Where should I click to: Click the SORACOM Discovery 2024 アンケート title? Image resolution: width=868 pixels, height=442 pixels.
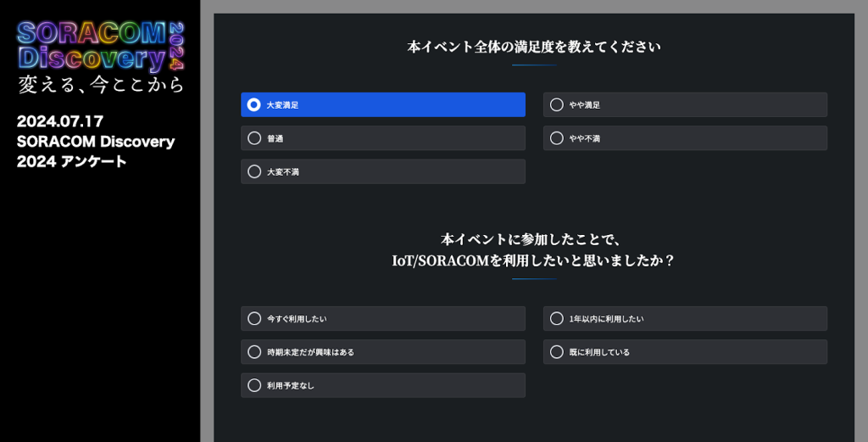coord(95,151)
